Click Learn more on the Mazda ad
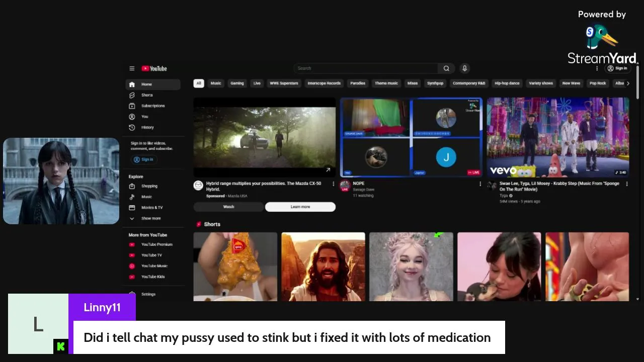 point(300,207)
